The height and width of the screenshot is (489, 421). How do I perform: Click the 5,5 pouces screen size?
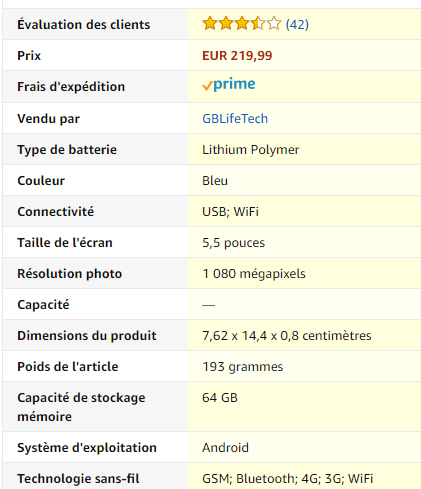[x=233, y=243]
